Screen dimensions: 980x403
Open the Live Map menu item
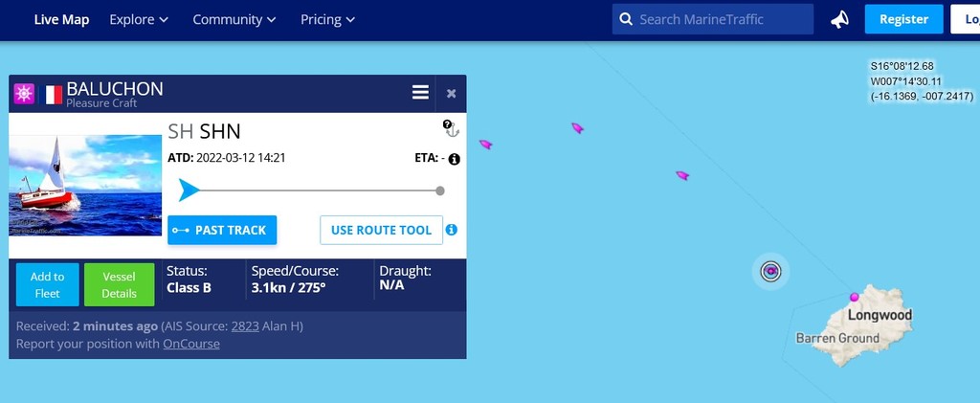coord(61,19)
